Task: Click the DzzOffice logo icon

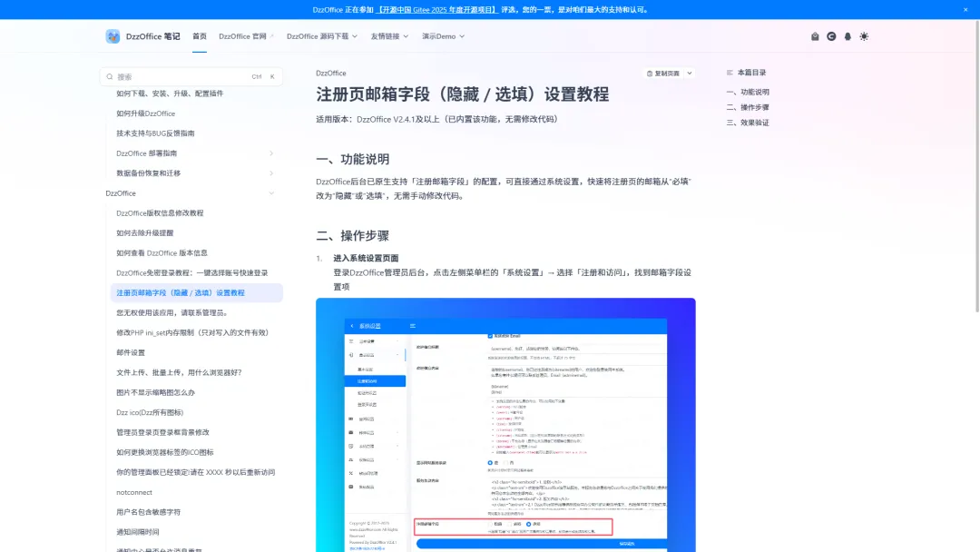Action: (113, 36)
